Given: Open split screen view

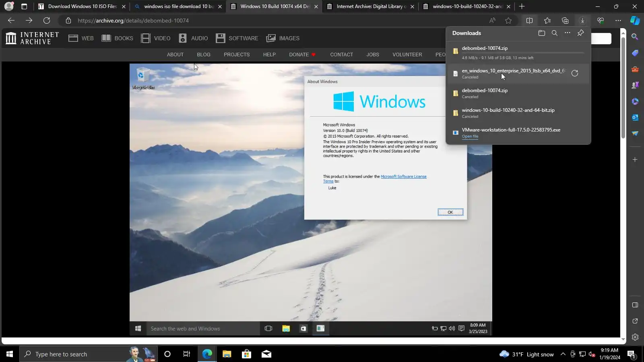Looking at the screenshot, I should coord(530,21).
